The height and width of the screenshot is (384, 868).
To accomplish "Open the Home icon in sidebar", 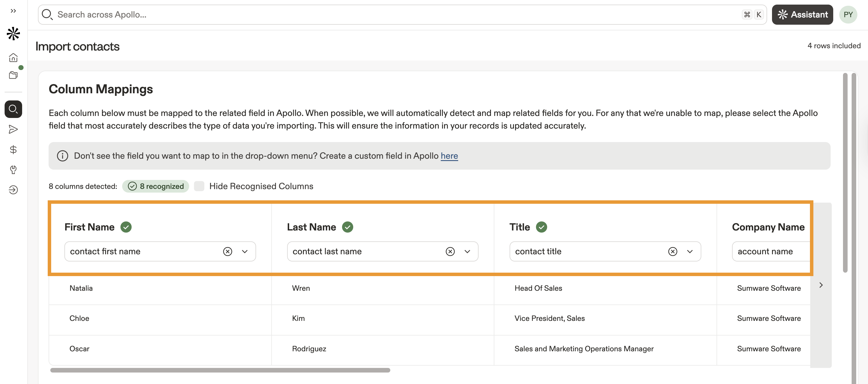I will (x=13, y=58).
